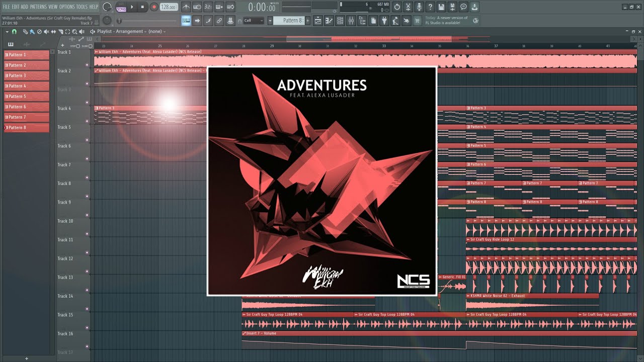Select the playlist Delete tool
Image resolution: width=644 pixels, height=362 pixels.
(39, 31)
